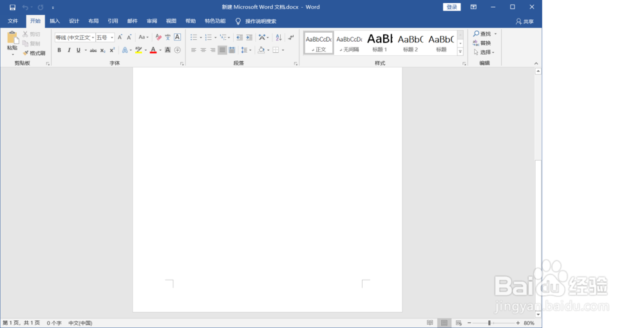Click the Phonetic Guide (拼音) icon
Viewport: 644px width, 328px height.
coord(167,37)
